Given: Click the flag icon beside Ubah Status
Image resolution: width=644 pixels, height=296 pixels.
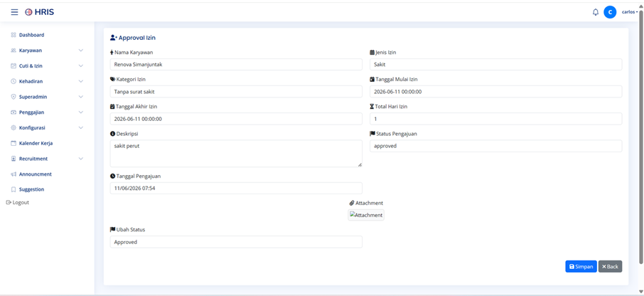Looking at the screenshot, I should click(112, 229).
